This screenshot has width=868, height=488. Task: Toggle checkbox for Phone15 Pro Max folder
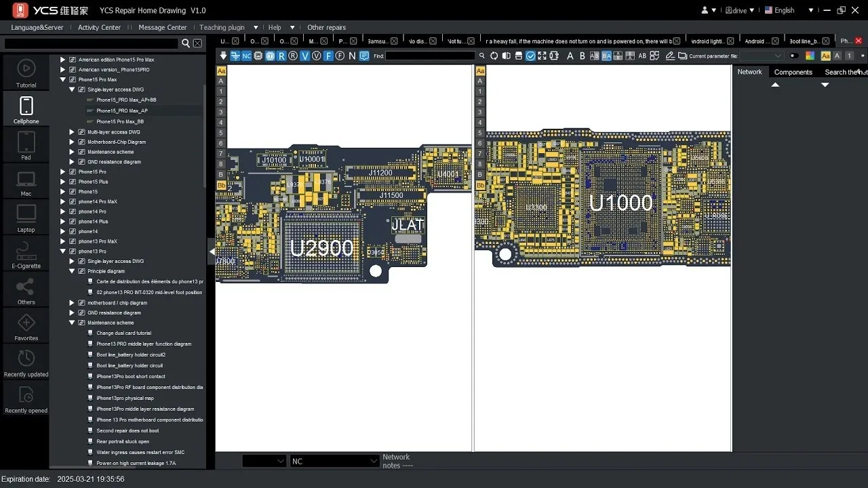[x=73, y=79]
